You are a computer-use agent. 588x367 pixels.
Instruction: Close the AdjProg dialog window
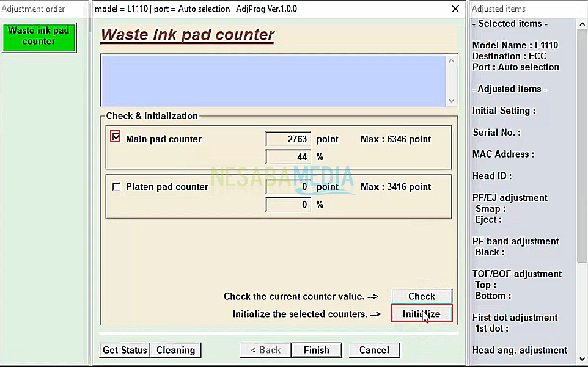click(x=455, y=9)
